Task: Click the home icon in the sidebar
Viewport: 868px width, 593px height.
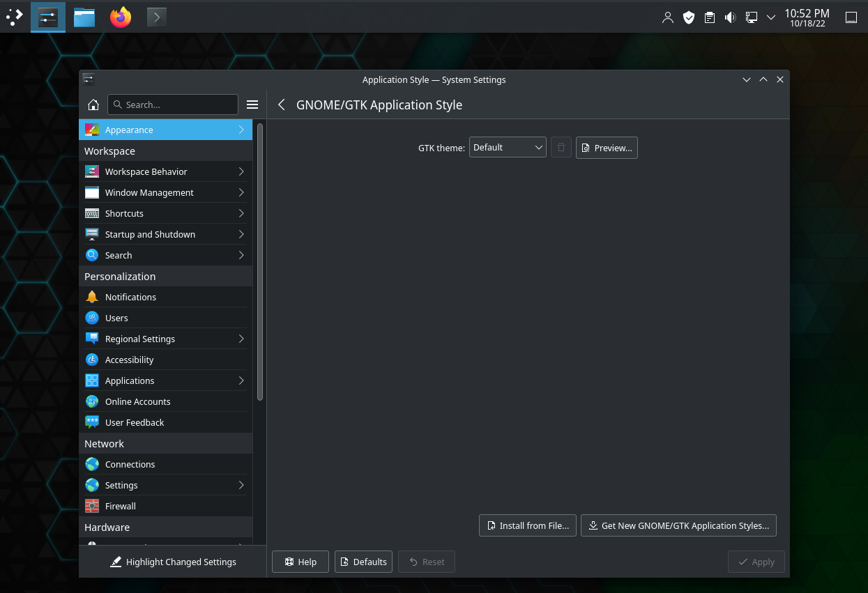Action: click(x=93, y=105)
